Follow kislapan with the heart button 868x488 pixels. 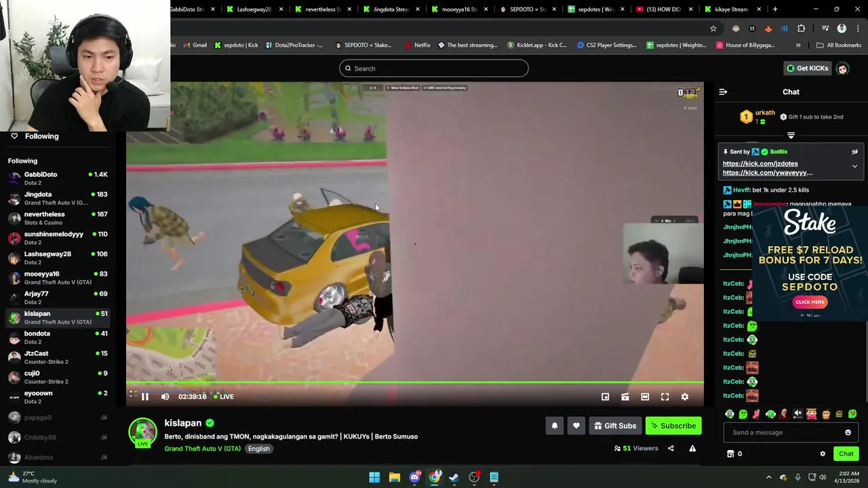(576, 426)
